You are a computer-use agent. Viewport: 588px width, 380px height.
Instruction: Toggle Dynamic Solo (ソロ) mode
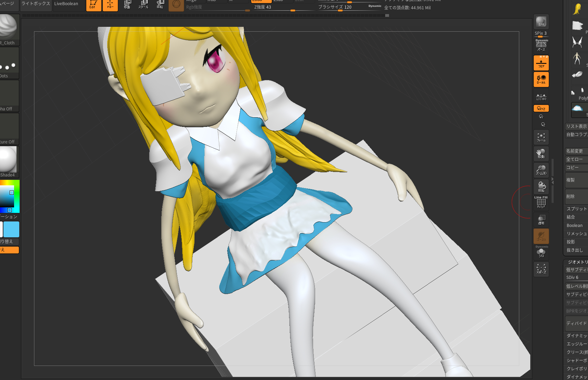coord(541,252)
